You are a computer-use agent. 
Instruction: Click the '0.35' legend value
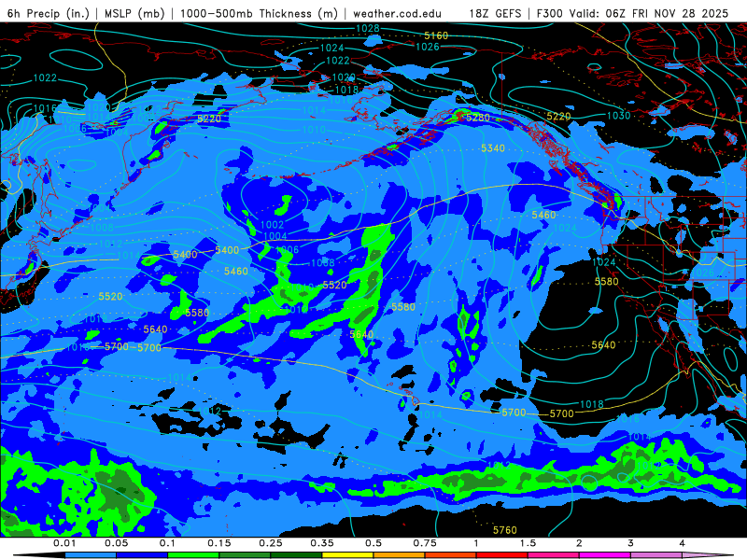tap(322, 543)
